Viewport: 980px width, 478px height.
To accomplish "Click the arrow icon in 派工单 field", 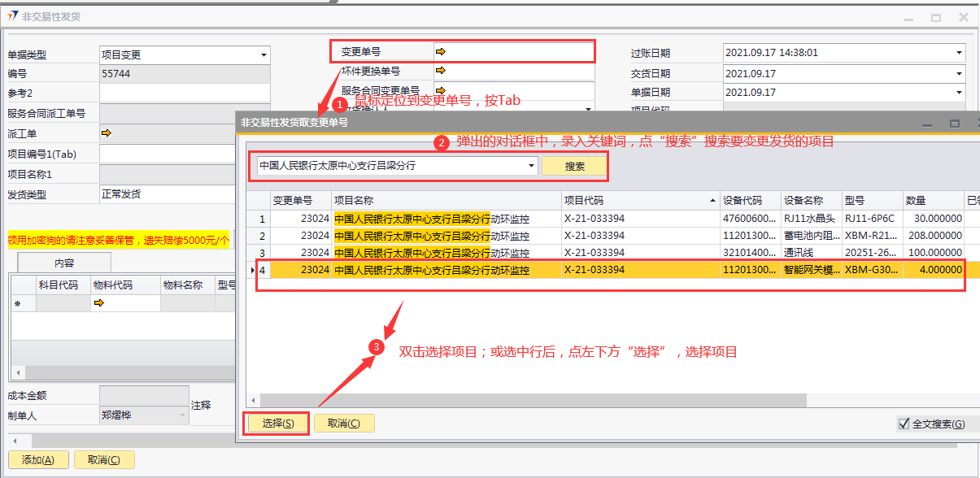I will click(x=106, y=132).
